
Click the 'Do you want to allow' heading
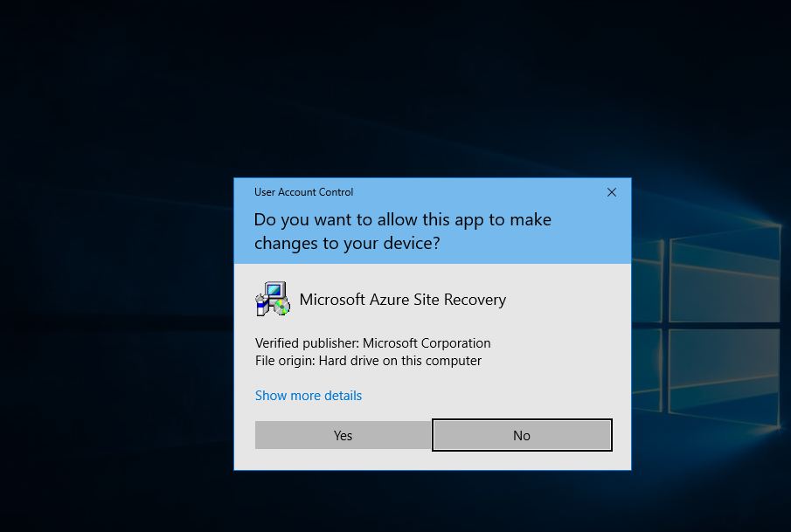point(403,231)
